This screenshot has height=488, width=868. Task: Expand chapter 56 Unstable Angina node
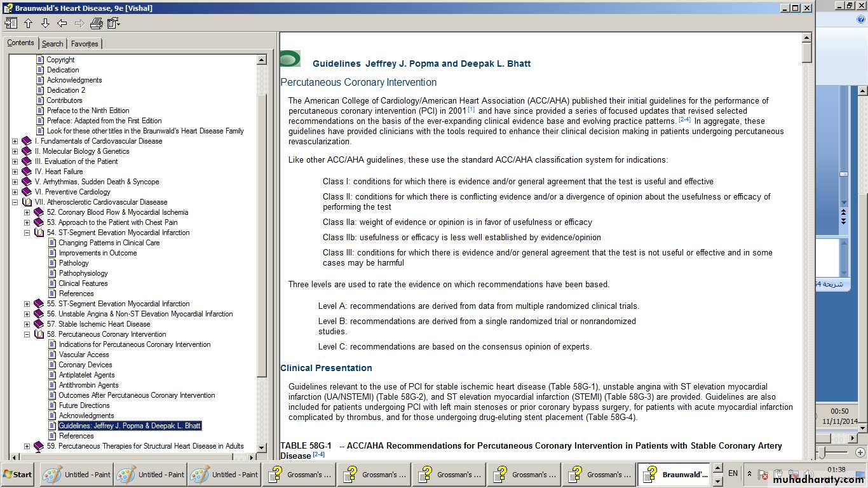click(27, 314)
